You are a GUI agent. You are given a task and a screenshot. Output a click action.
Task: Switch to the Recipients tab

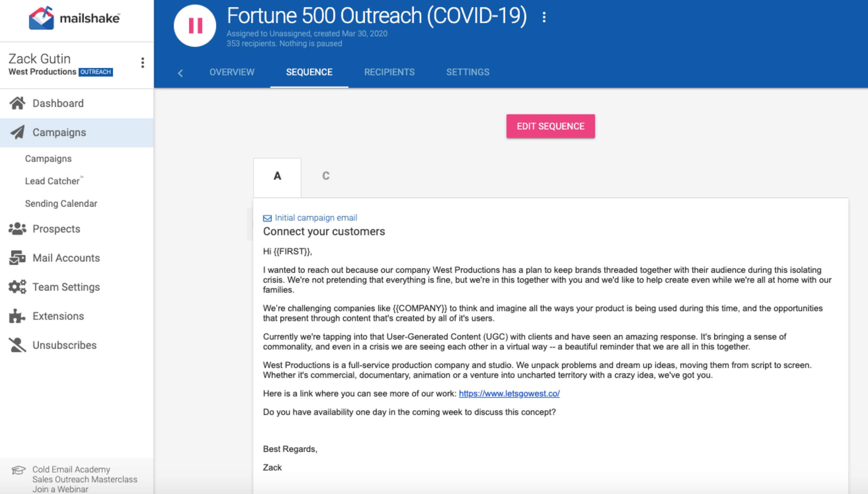point(389,72)
